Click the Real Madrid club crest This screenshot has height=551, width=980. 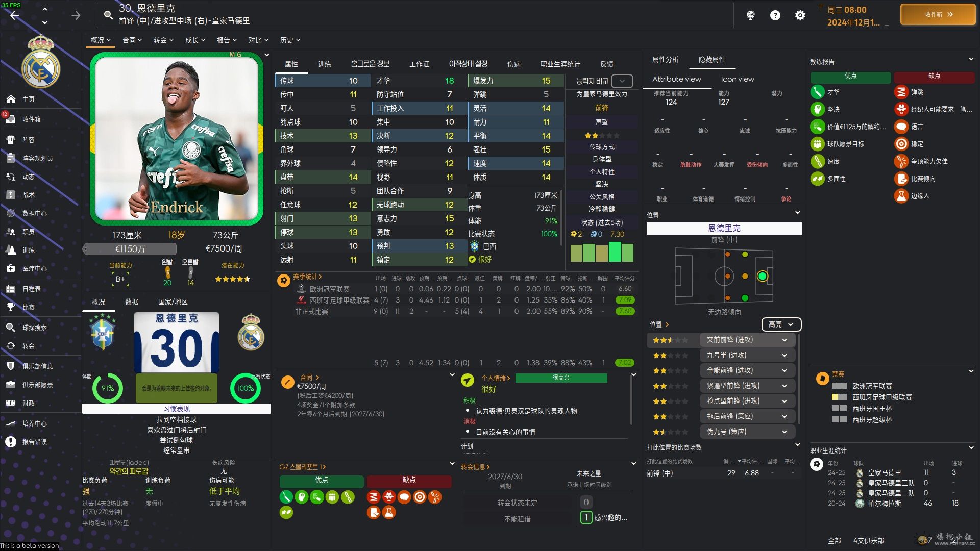click(40, 62)
